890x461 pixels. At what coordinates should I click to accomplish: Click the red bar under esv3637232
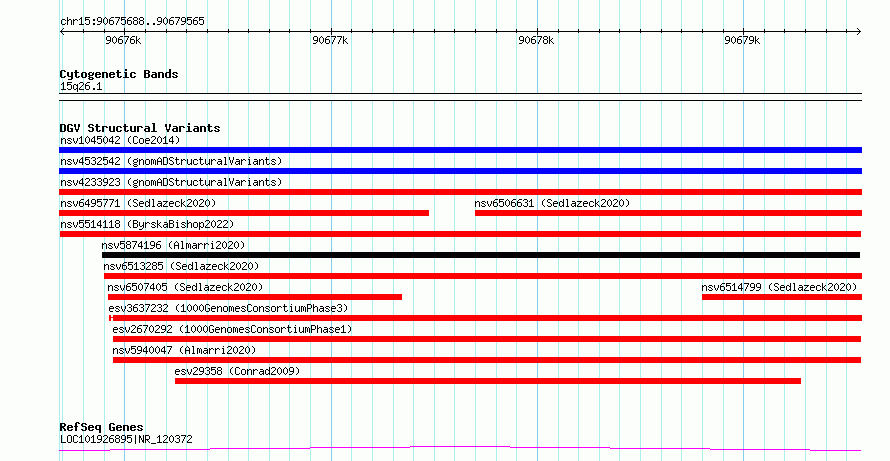click(x=485, y=318)
